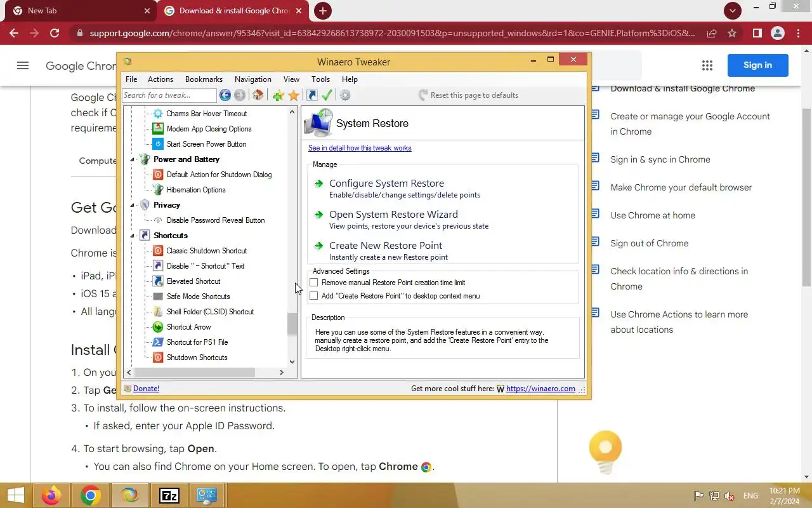Click the Search for a tweak field
Image resolution: width=812 pixels, height=508 pixels.
(x=169, y=95)
